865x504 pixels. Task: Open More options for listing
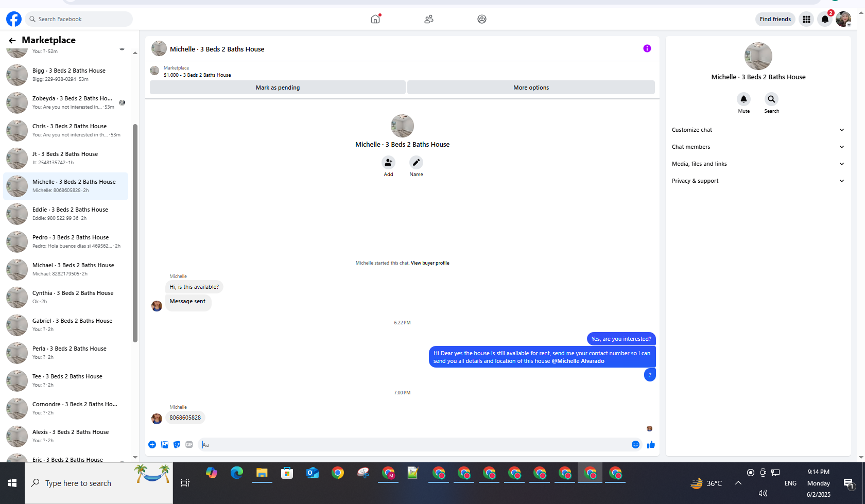[x=531, y=88]
